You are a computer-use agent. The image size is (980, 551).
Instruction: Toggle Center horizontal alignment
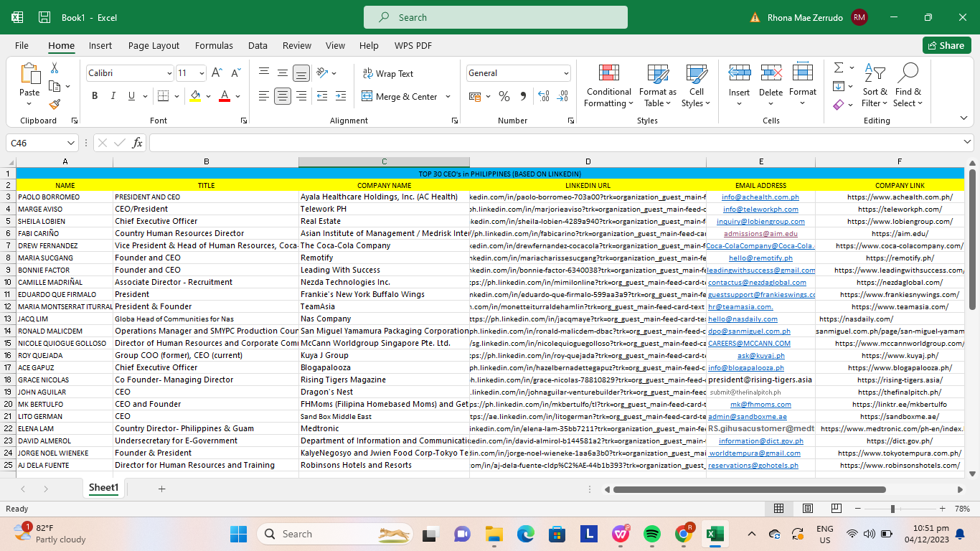[x=283, y=96]
